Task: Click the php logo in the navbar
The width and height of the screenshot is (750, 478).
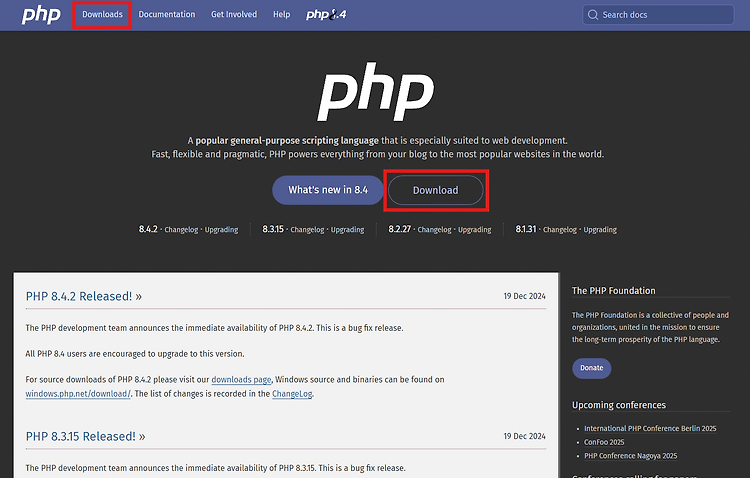Action: tap(41, 15)
